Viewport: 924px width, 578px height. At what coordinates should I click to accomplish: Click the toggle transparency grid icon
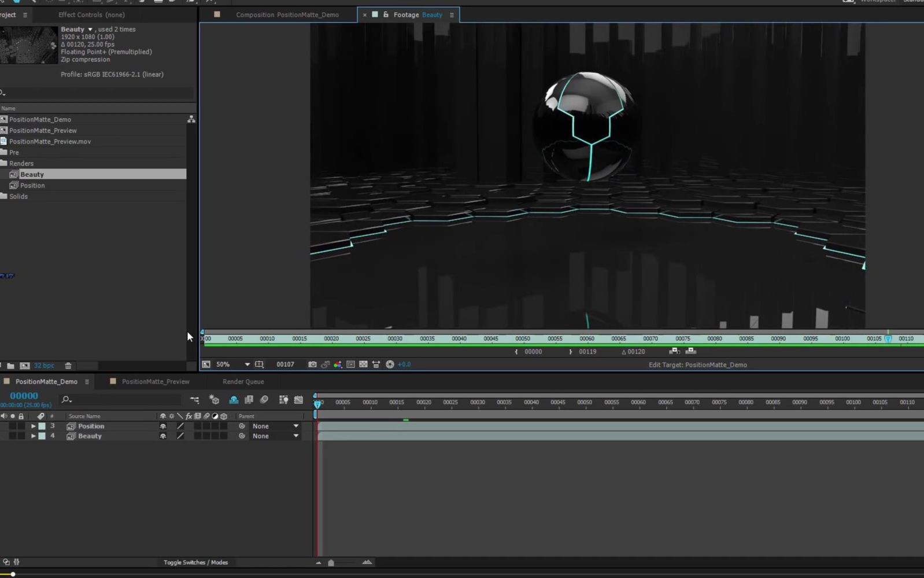[363, 365]
